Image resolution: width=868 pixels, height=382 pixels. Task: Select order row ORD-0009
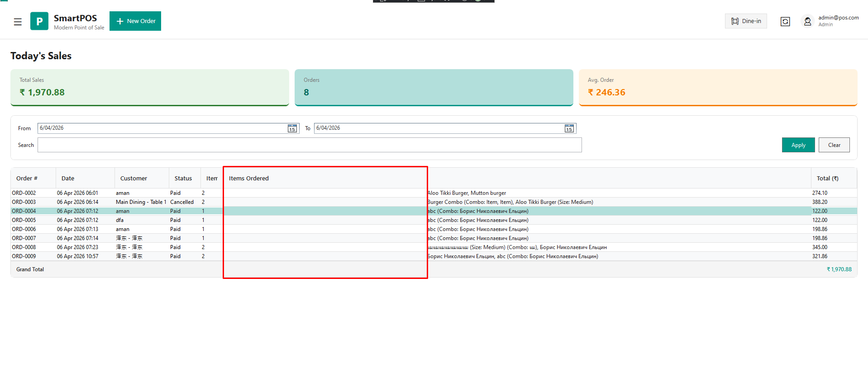[24, 256]
